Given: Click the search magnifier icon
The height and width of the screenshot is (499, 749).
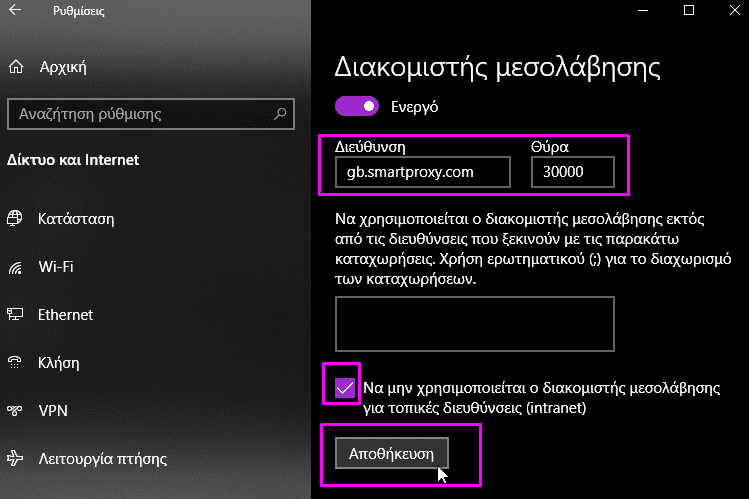Looking at the screenshot, I should 280,114.
